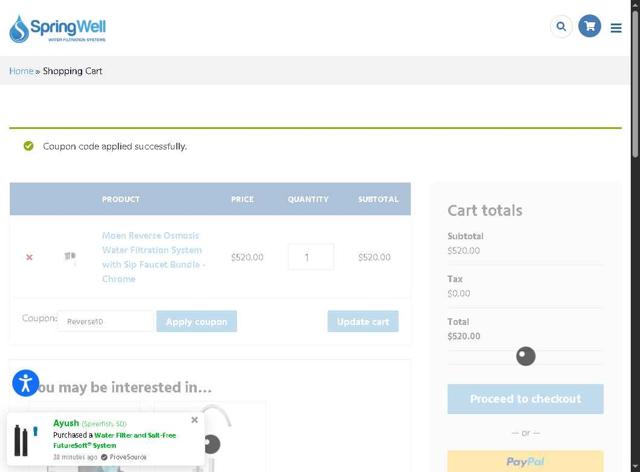Viewport: 640px width, 472px height.
Task: Click 'Coupon code applied successfully.' text
Action: (115, 146)
